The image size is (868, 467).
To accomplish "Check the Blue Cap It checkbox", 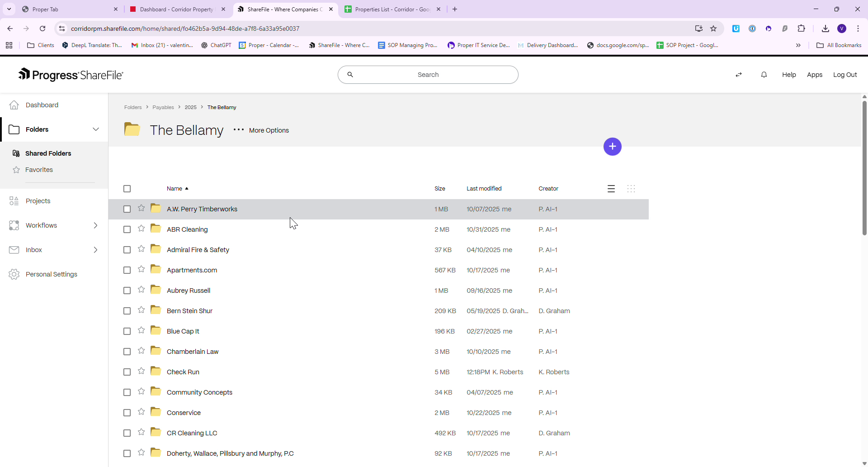I will [x=127, y=331].
